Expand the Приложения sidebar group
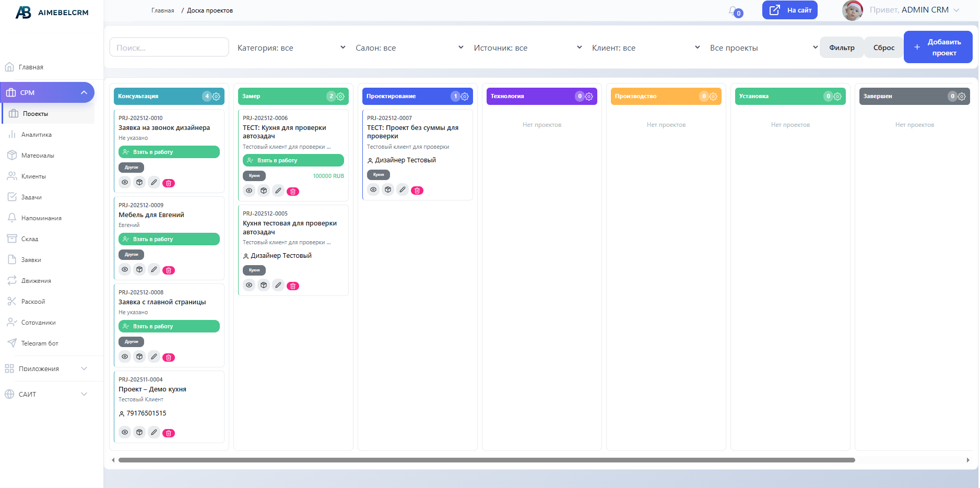The width and height of the screenshot is (980, 488). click(x=39, y=368)
